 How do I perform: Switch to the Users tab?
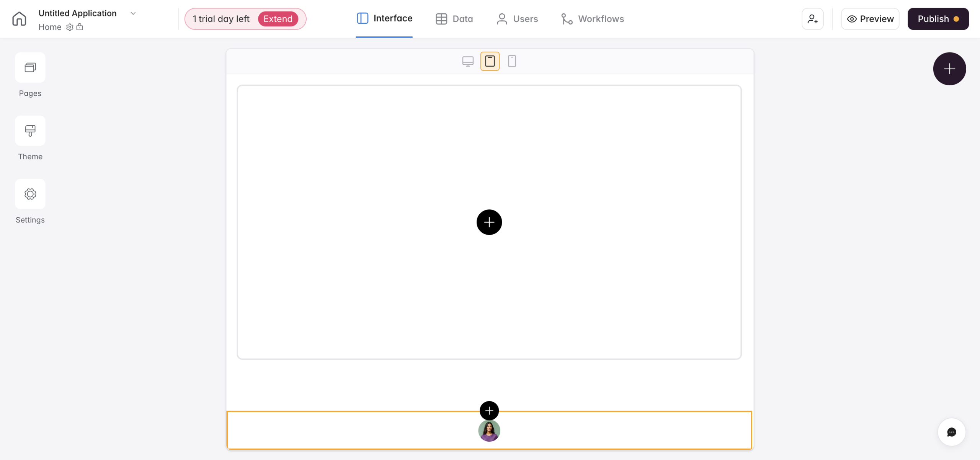(517, 19)
